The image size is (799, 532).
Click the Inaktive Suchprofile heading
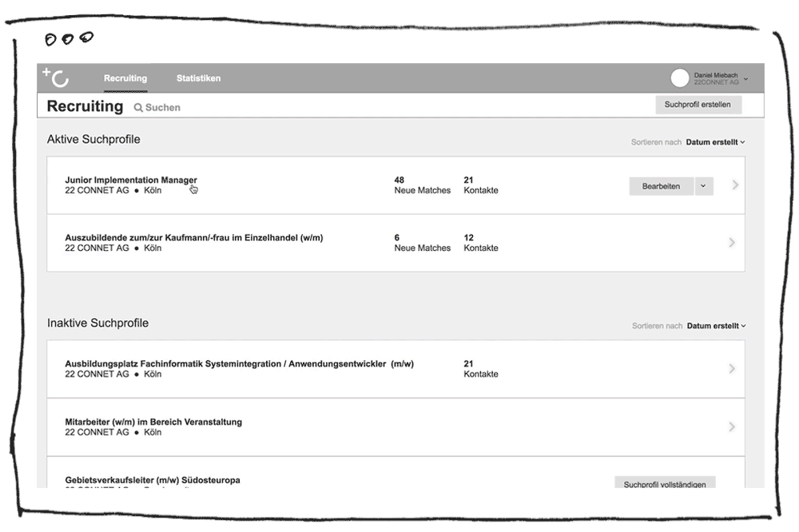tap(97, 323)
